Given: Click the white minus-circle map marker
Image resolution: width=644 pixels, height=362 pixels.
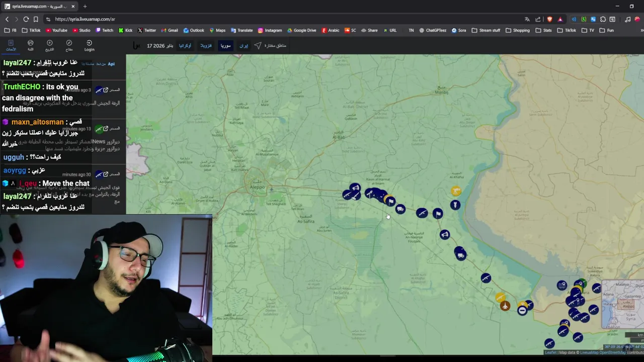Looking at the screenshot, I should (x=522, y=310).
